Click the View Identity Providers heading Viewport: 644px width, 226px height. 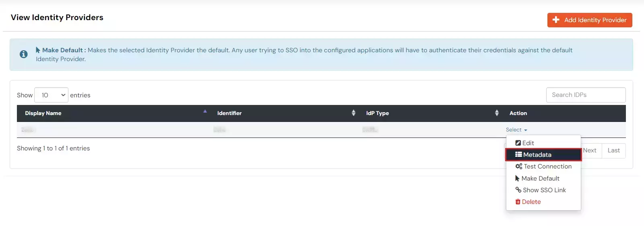(57, 17)
